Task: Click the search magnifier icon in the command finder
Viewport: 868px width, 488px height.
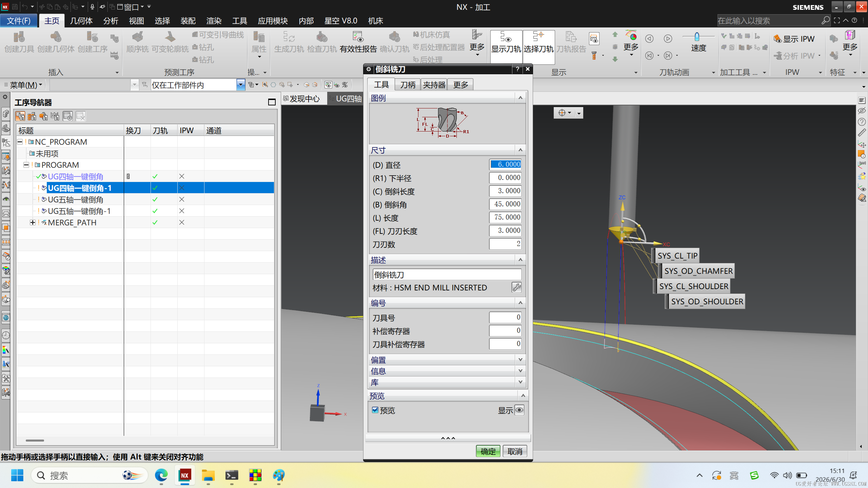Action: click(x=825, y=21)
